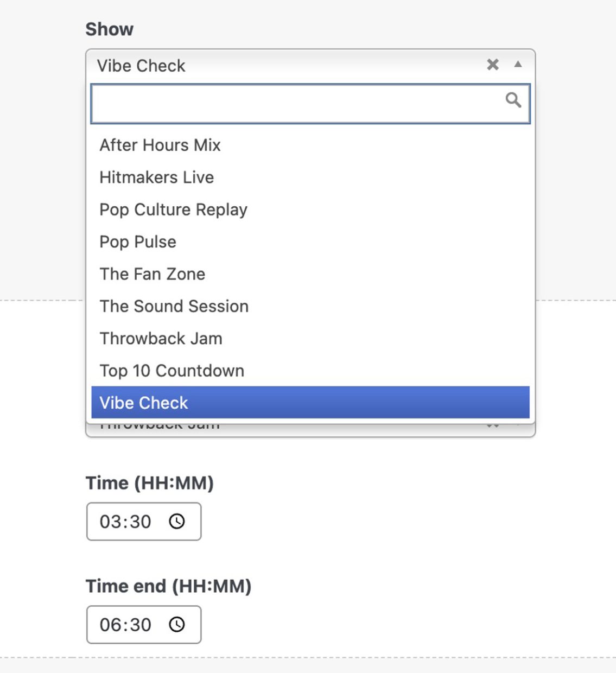Click the collapse arrow on the Show selector
Image resolution: width=616 pixels, height=673 pixels.
(518, 65)
